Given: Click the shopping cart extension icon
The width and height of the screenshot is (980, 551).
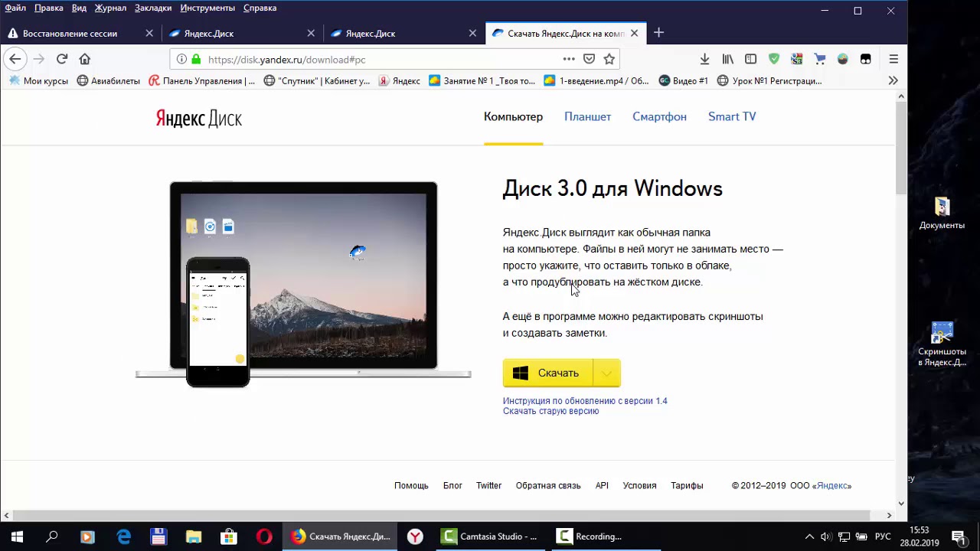Looking at the screenshot, I should coord(820,59).
